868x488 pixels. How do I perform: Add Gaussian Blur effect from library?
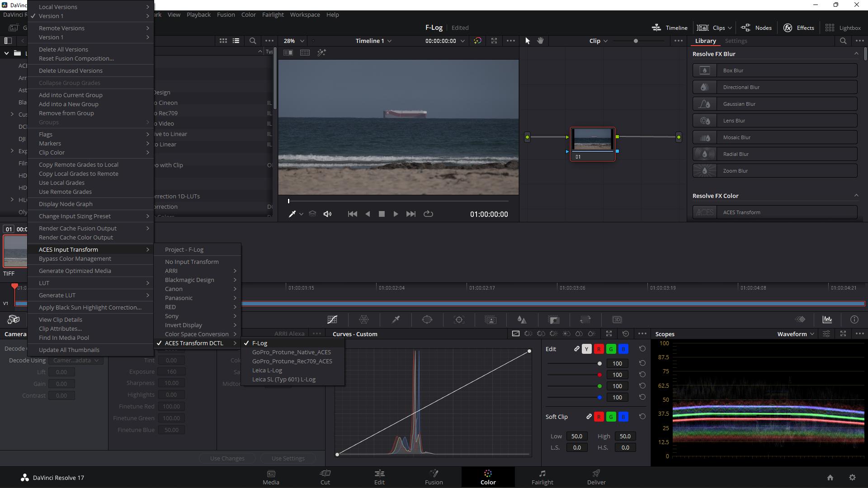(775, 104)
